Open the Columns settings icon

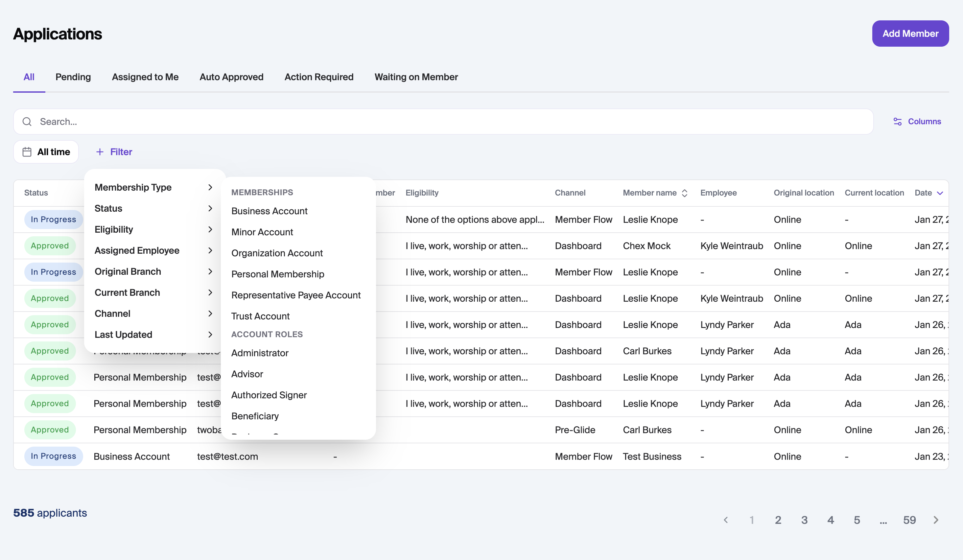click(897, 122)
